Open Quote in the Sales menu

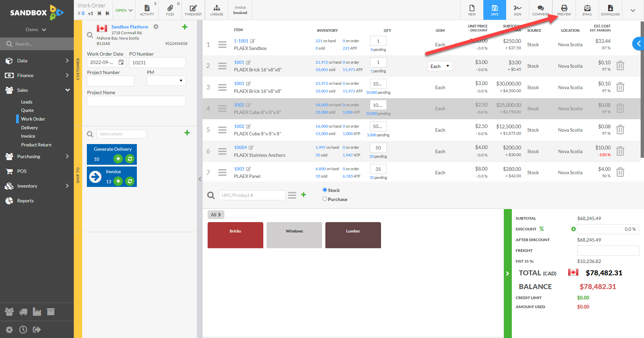(28, 110)
